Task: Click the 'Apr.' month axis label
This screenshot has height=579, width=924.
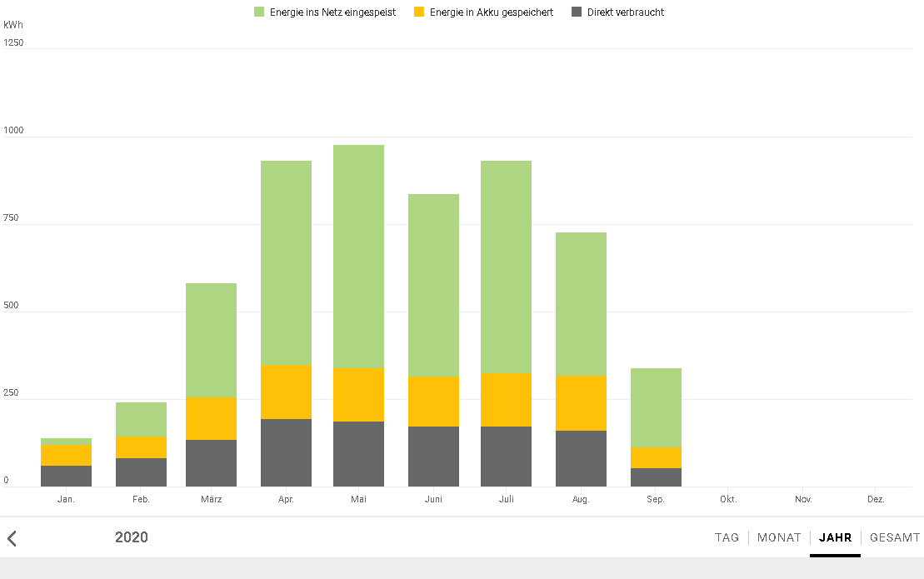Action: point(286,500)
